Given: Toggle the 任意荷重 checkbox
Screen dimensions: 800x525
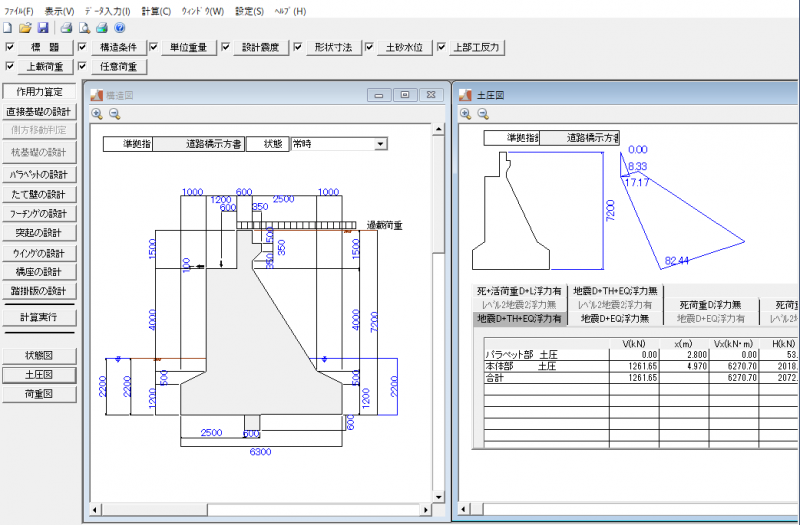Looking at the screenshot, I should [x=82, y=66].
